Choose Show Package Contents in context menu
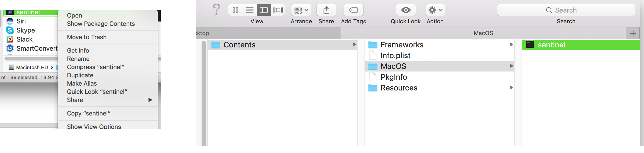 coord(101,24)
